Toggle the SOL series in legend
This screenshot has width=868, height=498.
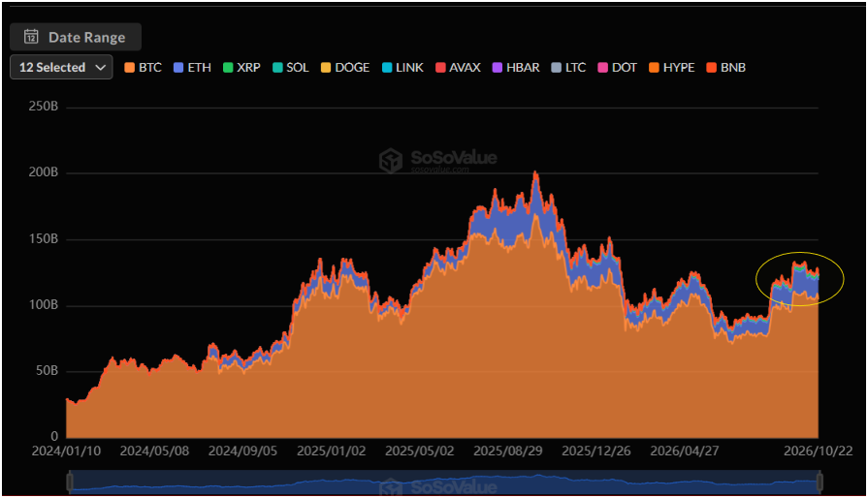(291, 68)
